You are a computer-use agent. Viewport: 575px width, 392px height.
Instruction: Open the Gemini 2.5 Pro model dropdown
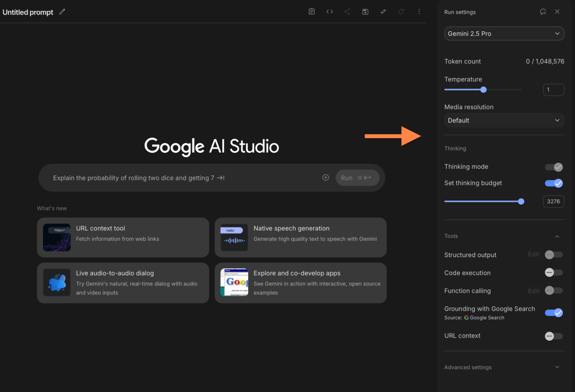click(x=504, y=34)
